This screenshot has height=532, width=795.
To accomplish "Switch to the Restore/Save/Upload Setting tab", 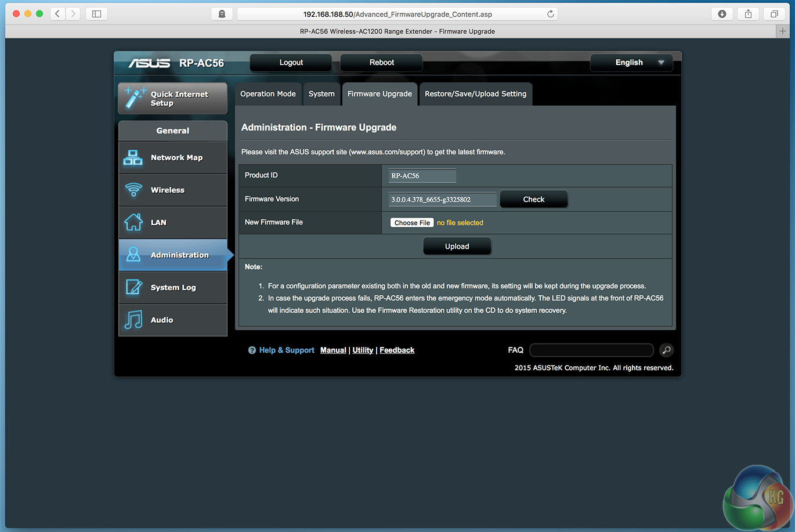I will click(x=475, y=94).
